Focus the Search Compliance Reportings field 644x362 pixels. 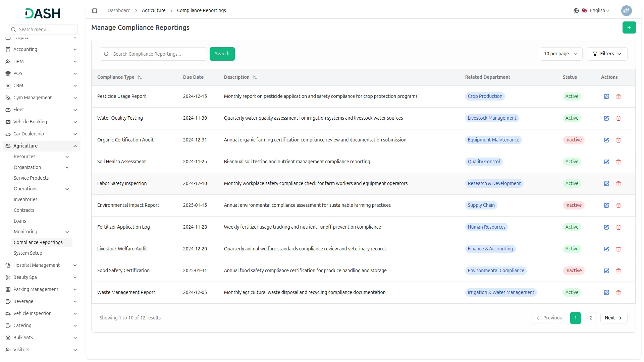click(158, 54)
